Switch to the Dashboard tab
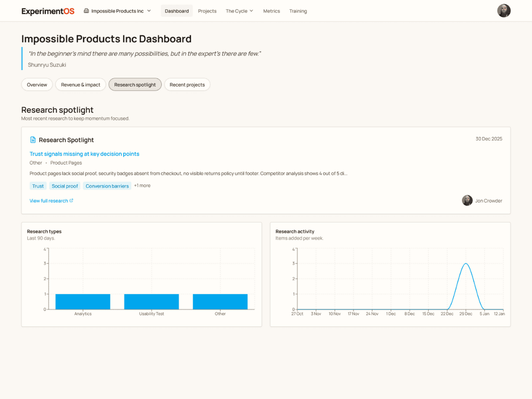 [176, 11]
